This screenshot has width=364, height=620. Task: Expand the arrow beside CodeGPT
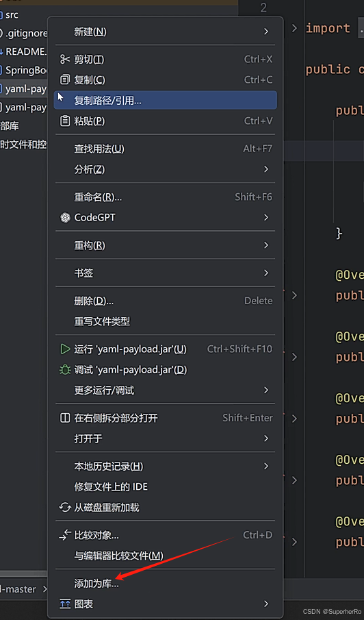click(x=266, y=217)
